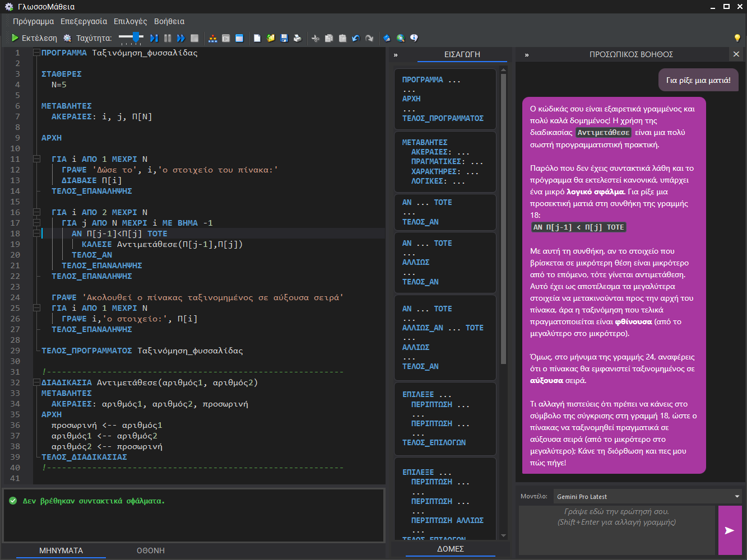Click the gear icon next to Ταχύτητα
Image resolution: width=747 pixels, height=560 pixels.
click(68, 38)
